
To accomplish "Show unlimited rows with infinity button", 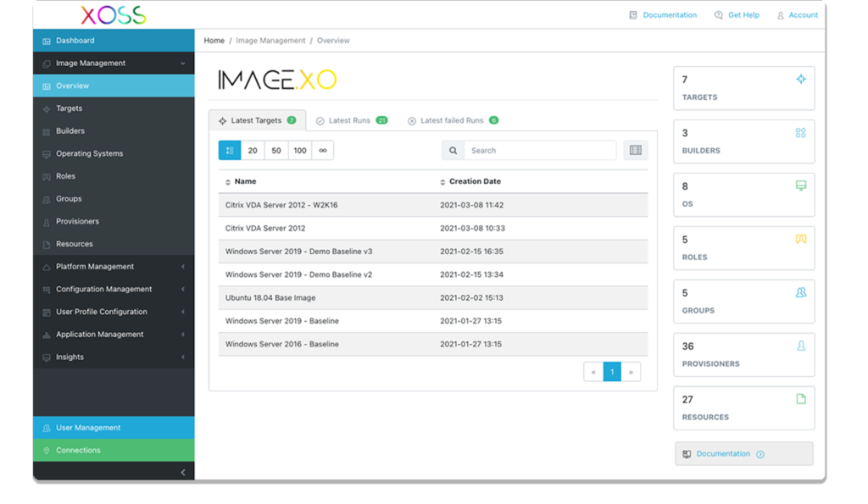I will (323, 151).
